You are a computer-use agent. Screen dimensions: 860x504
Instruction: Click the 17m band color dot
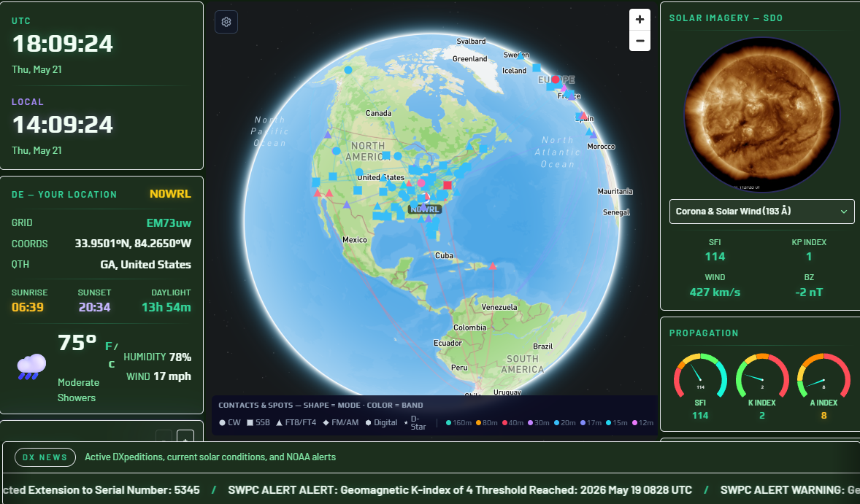583,423
